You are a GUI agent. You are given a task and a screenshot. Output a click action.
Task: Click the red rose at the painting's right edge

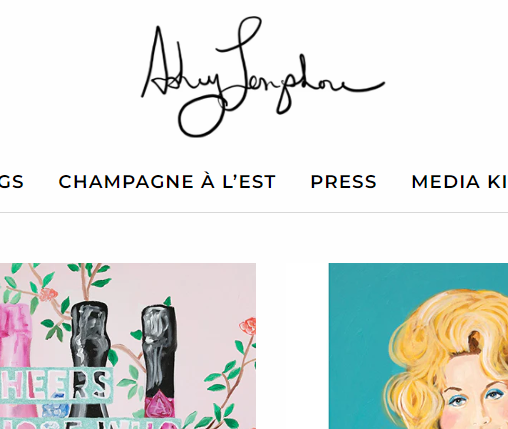(248, 326)
